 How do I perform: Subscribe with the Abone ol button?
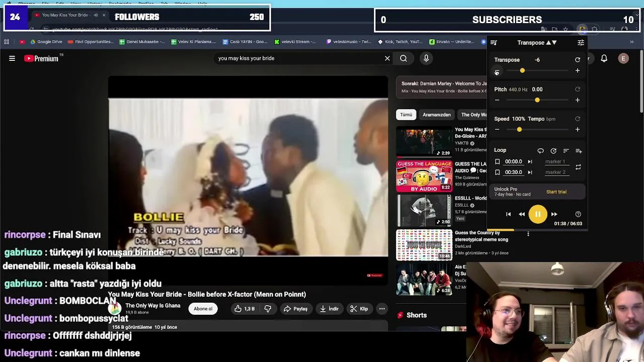(x=203, y=309)
